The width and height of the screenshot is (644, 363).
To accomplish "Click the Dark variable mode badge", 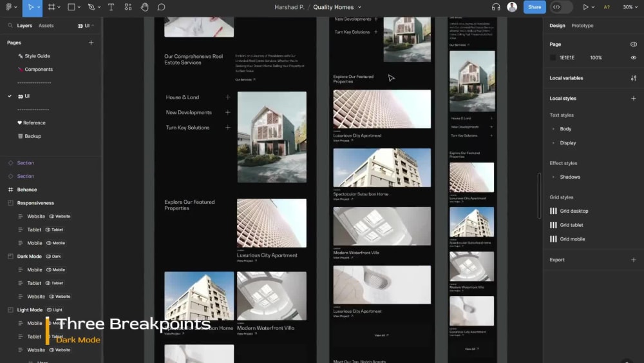I will 53,257.
